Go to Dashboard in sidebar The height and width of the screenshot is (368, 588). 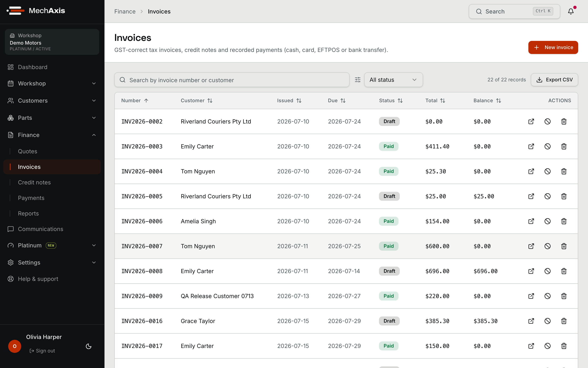click(52, 67)
